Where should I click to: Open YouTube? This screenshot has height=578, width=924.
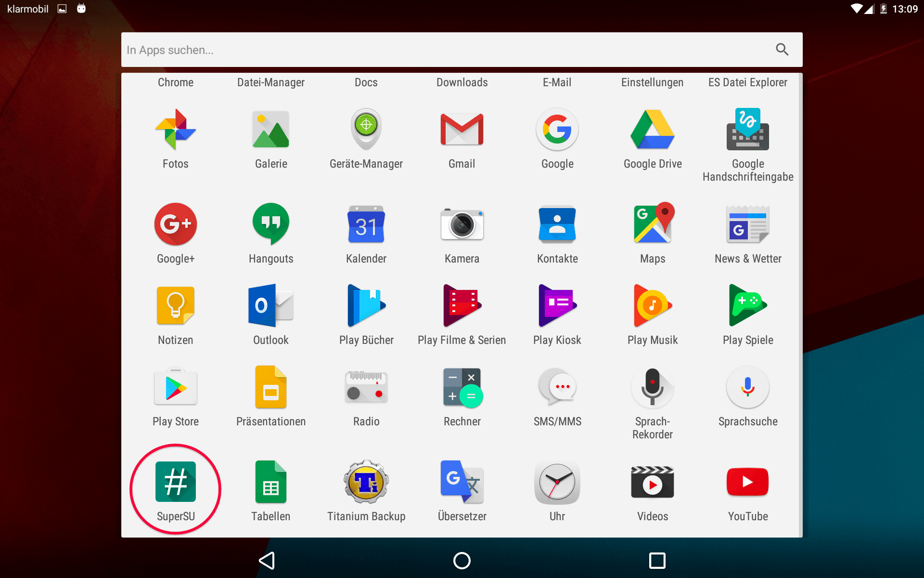(x=748, y=482)
